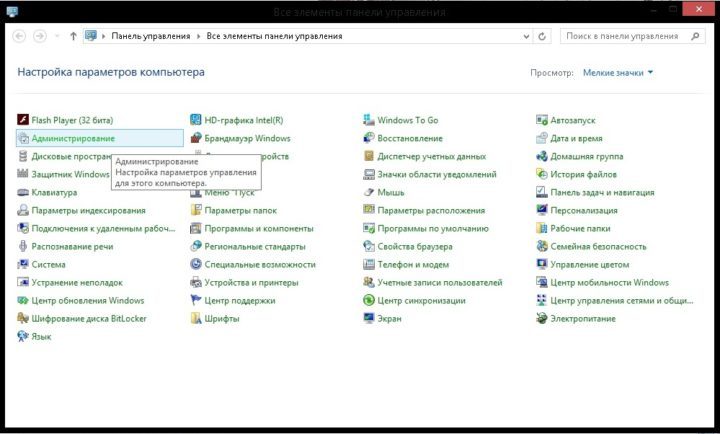The image size is (720, 434).
Task: Click the Поиск в панели управления field
Action: [633, 36]
